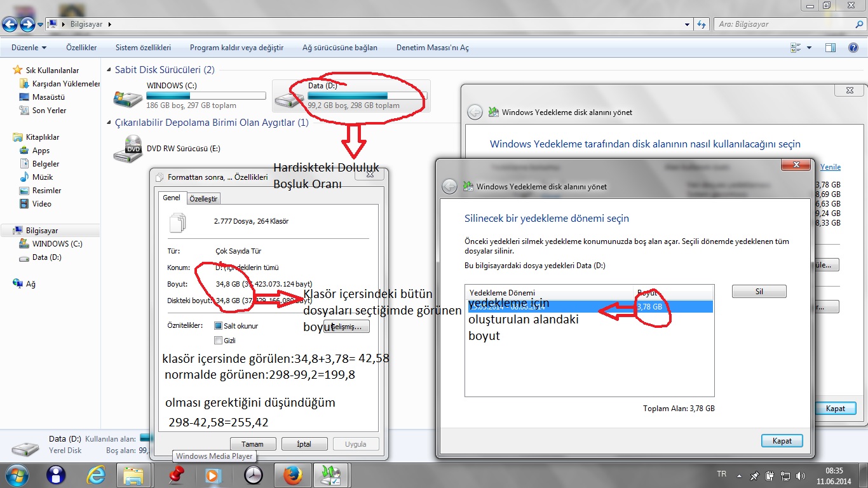Viewport: 868px width, 488px height.
Task: Click the Gelişmiş... button
Action: 346,327
